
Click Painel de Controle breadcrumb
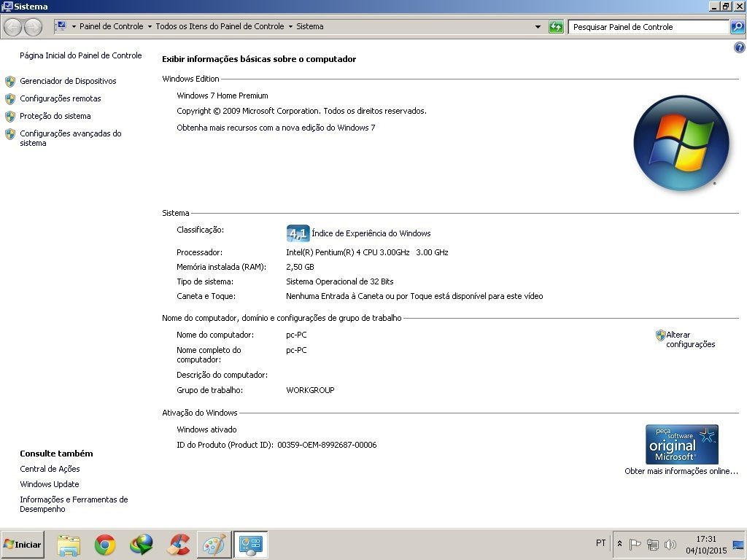pyautogui.click(x=111, y=27)
